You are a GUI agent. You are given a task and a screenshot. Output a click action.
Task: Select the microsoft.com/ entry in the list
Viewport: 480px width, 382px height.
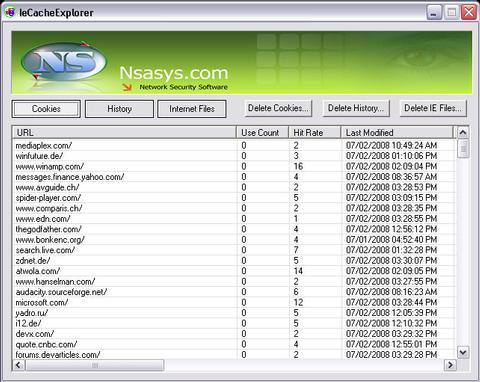pyautogui.click(x=233, y=302)
